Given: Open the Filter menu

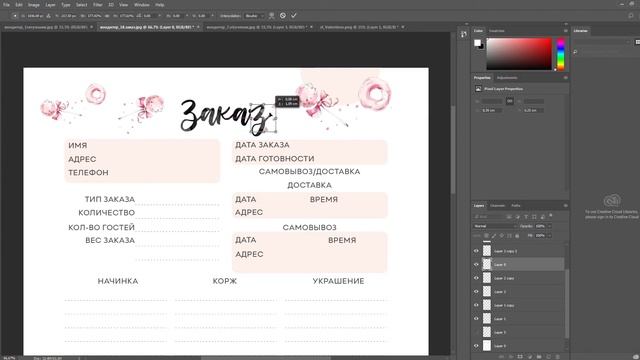Looking at the screenshot, I should (98, 5).
